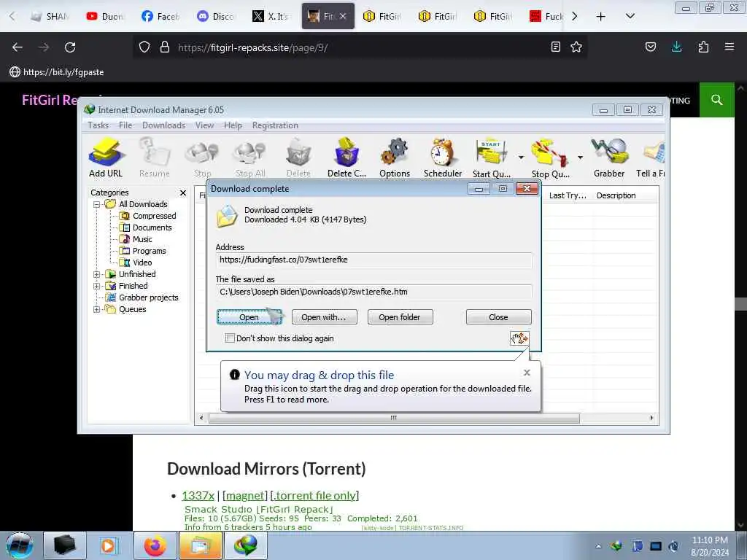Open the Registration menu
747x560 pixels.
tap(275, 125)
